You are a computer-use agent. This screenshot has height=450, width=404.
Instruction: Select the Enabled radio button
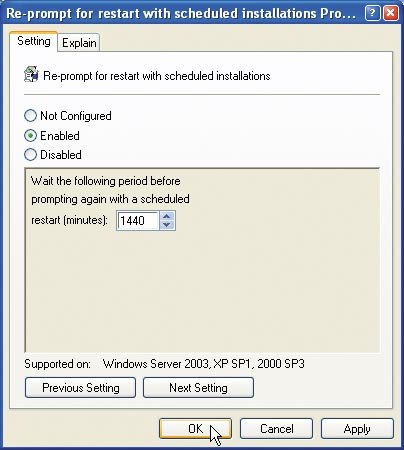point(30,136)
